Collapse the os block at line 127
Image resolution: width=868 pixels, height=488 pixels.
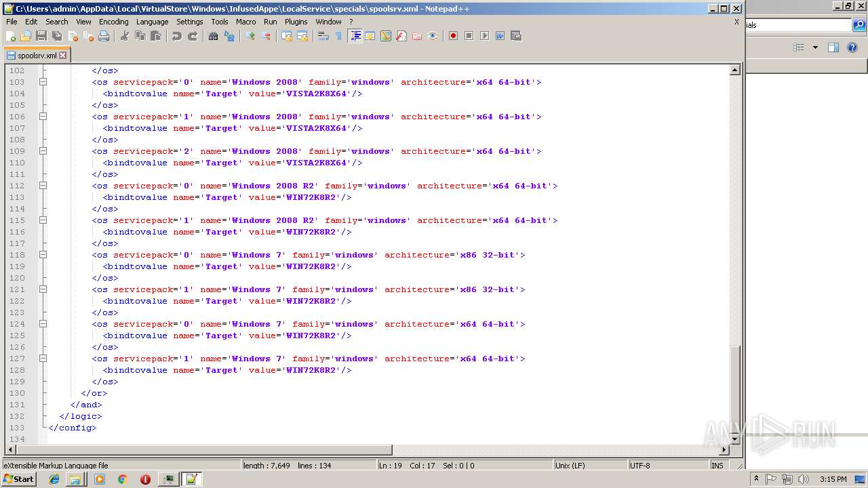click(x=43, y=359)
